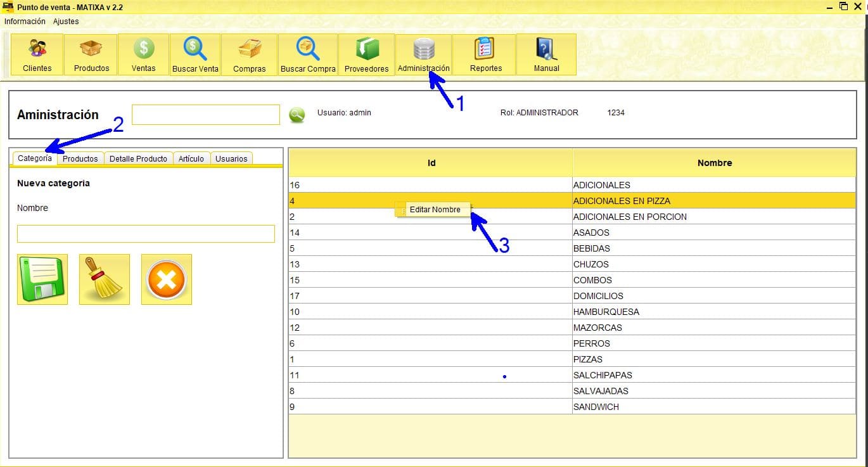Clear the form using the broom icon

(x=104, y=279)
